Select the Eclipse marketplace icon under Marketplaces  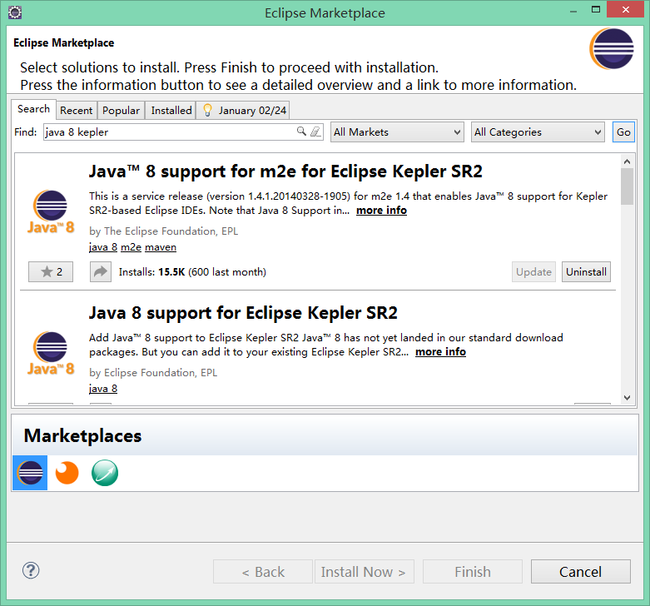coord(30,473)
